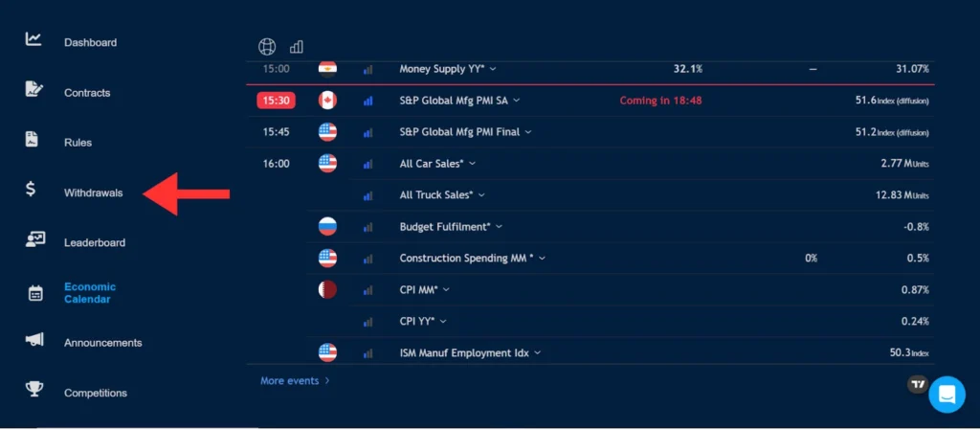Open the chat support bubble
Screen dimensions: 980x430
pos(947,394)
